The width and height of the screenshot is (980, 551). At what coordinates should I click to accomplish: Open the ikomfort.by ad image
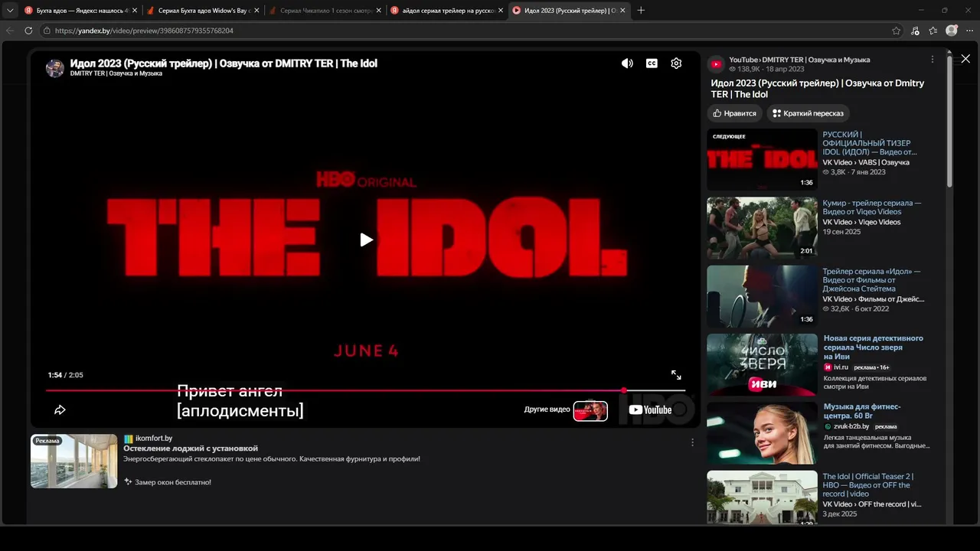pyautogui.click(x=74, y=461)
